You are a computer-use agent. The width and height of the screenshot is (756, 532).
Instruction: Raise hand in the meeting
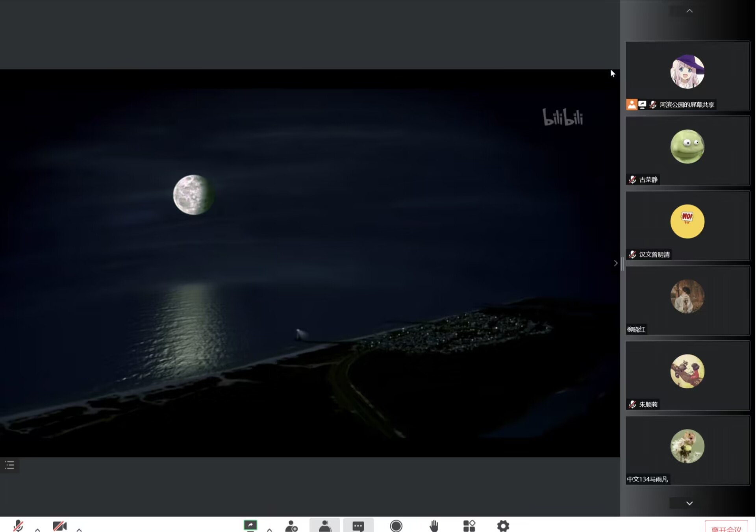coord(434,526)
